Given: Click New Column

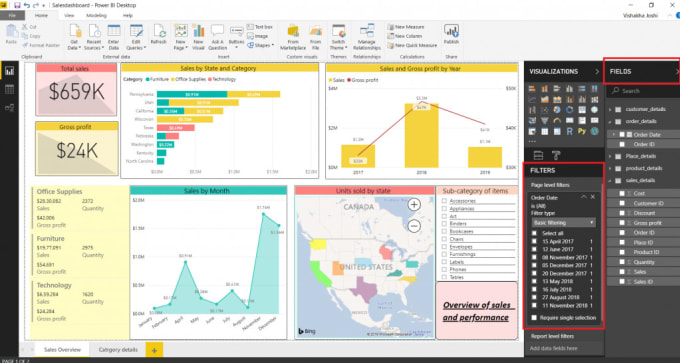Looking at the screenshot, I should tap(405, 36).
